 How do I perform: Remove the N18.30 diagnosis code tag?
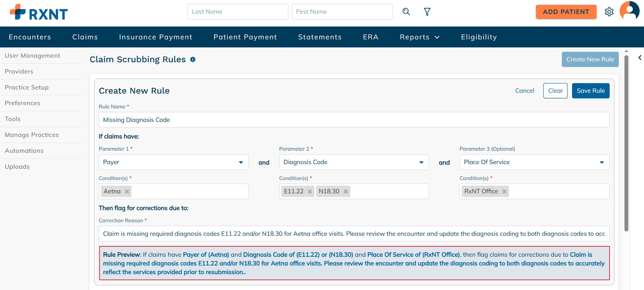pos(346,191)
